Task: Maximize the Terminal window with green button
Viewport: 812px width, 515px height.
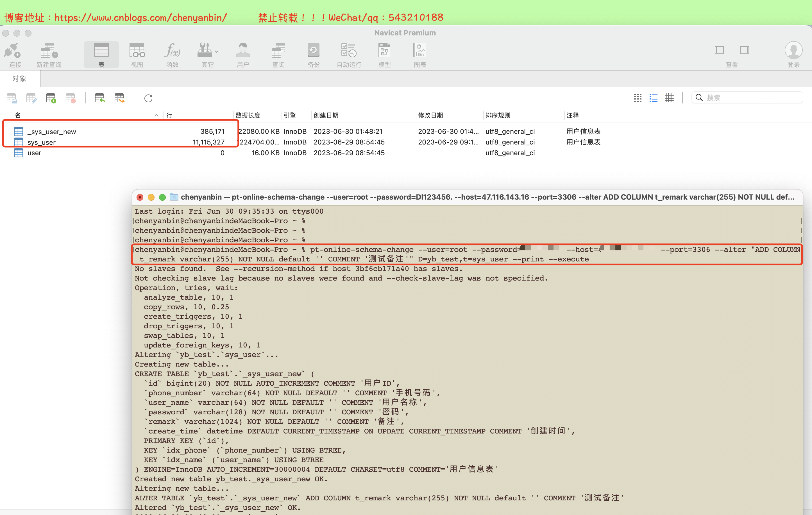Action: click(162, 197)
